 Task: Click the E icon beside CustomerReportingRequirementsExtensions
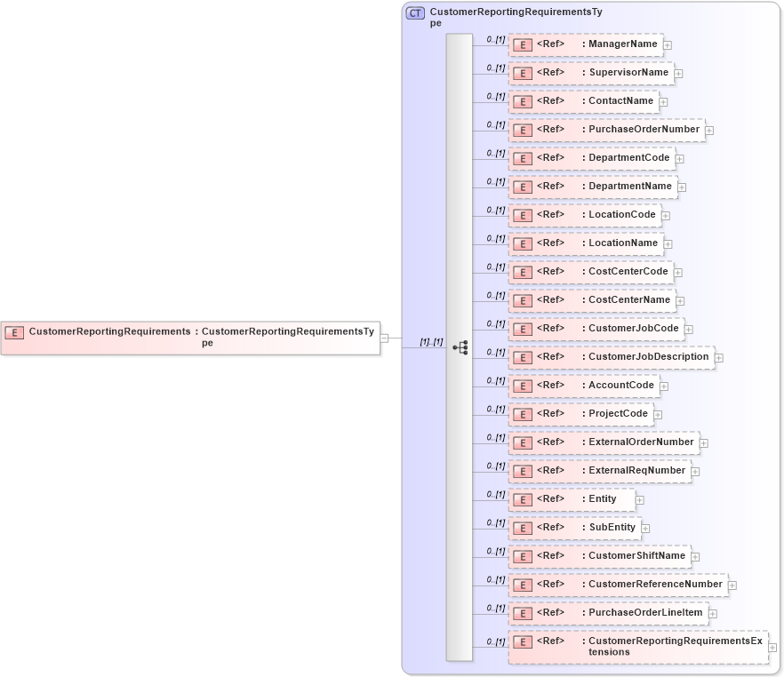tap(523, 641)
